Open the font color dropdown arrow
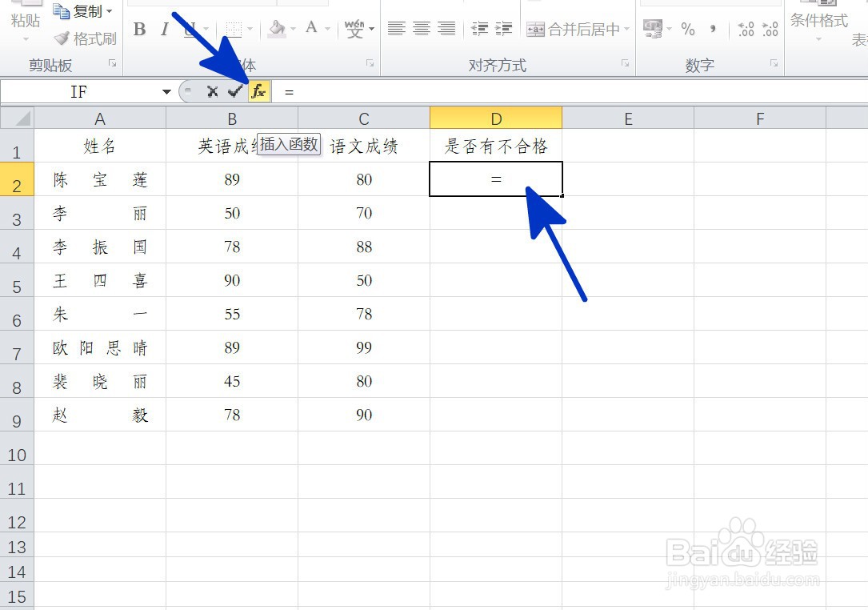 (x=328, y=29)
